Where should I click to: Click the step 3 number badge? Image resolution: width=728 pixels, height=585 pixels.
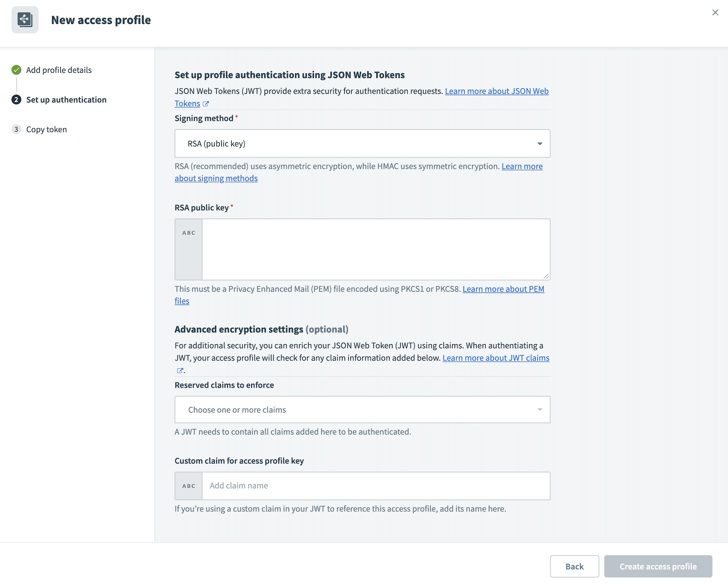(16, 129)
